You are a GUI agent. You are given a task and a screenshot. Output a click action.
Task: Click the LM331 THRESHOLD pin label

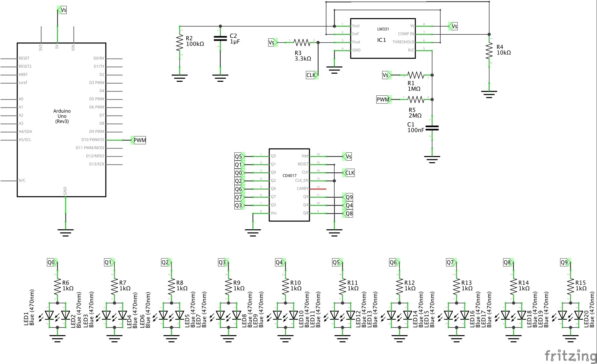click(x=403, y=42)
